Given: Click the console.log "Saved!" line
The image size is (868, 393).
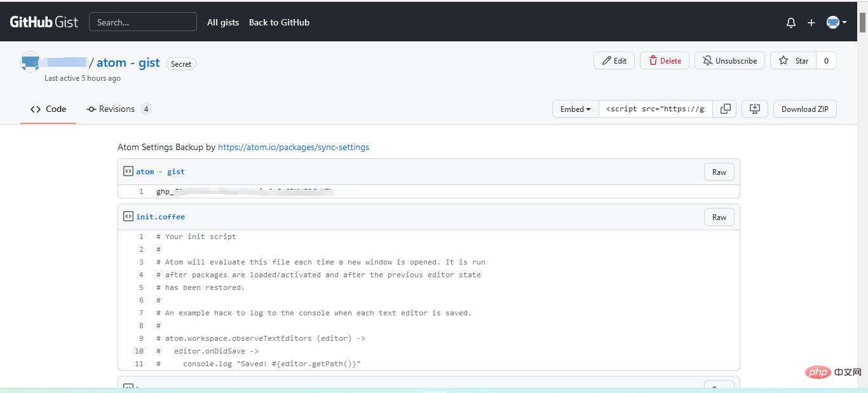Looking at the screenshot, I should (x=259, y=364).
